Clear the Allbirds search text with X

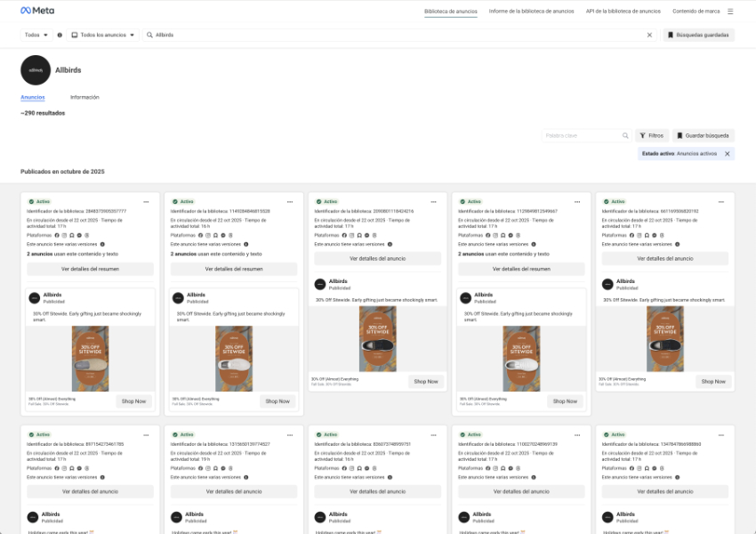649,35
